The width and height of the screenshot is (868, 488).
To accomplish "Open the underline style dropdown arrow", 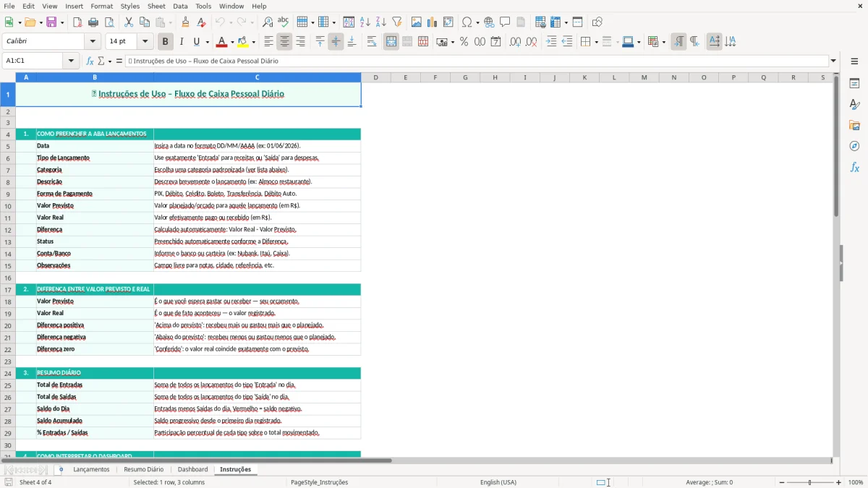I will tap(207, 42).
